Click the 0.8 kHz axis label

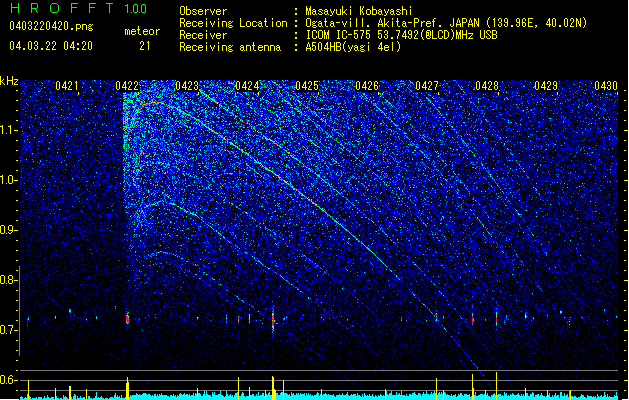9,280
